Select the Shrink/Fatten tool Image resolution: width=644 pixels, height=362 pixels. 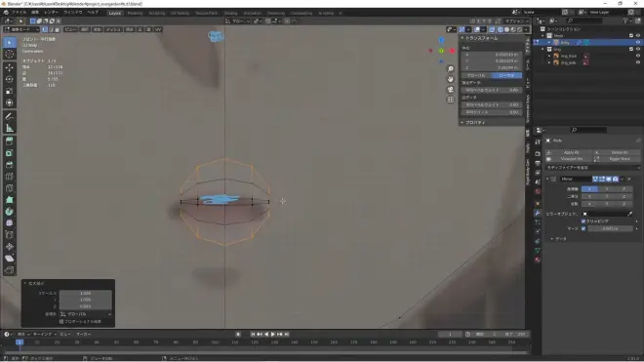10,247
